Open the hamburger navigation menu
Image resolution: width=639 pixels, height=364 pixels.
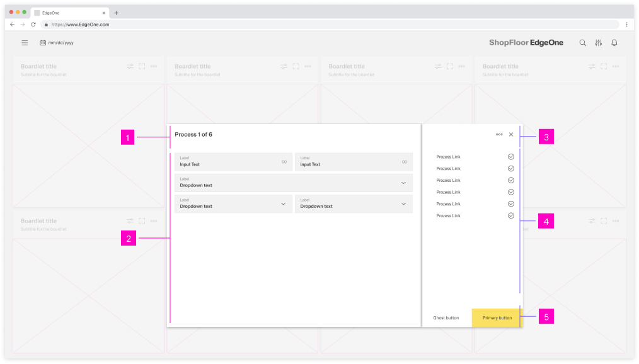click(24, 43)
